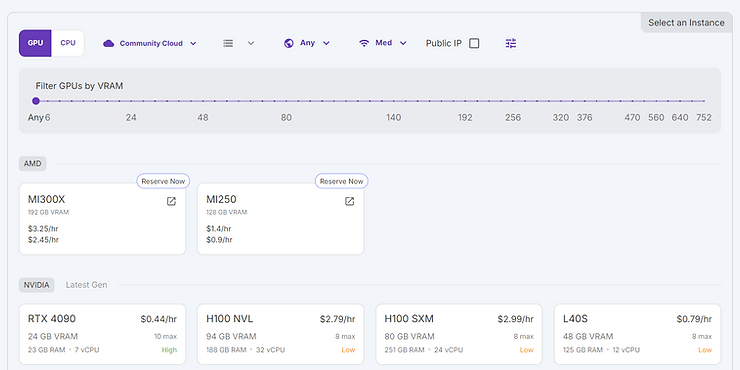The image size is (740, 370).
Task: Click the Public IP label
Action: click(444, 43)
